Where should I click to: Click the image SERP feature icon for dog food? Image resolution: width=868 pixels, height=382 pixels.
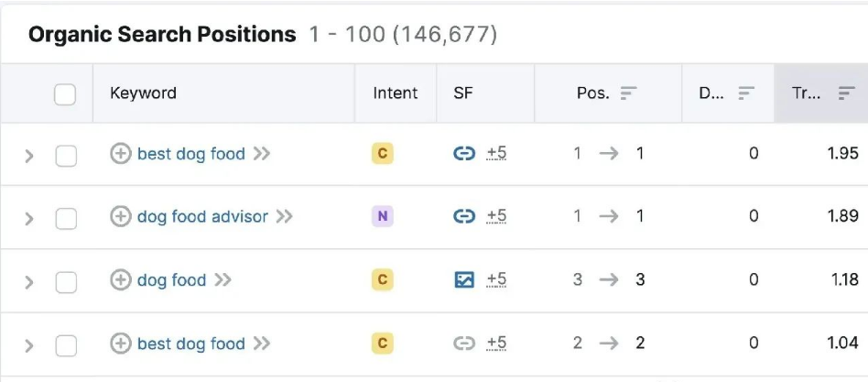pyautogui.click(x=464, y=279)
